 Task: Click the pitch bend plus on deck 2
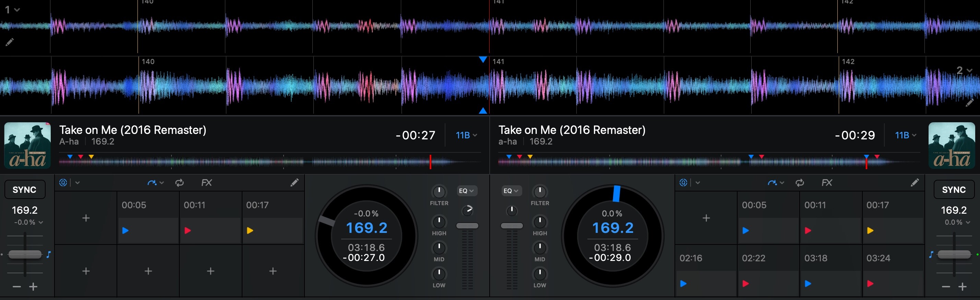coord(963,287)
